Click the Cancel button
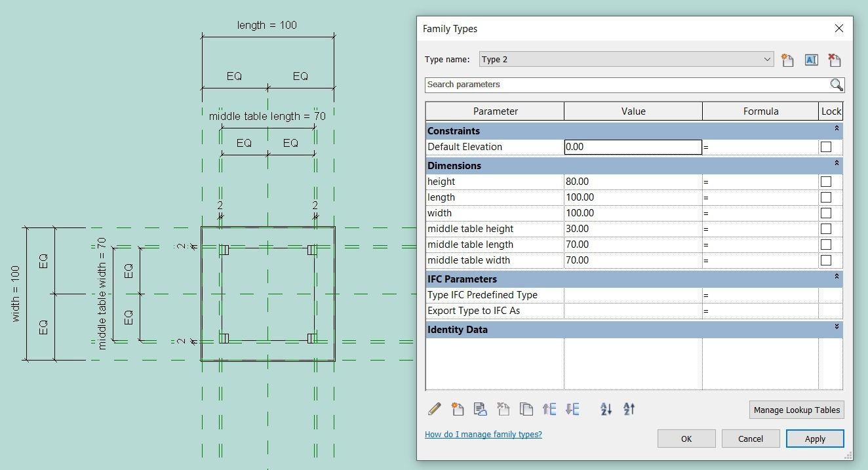 (751, 439)
